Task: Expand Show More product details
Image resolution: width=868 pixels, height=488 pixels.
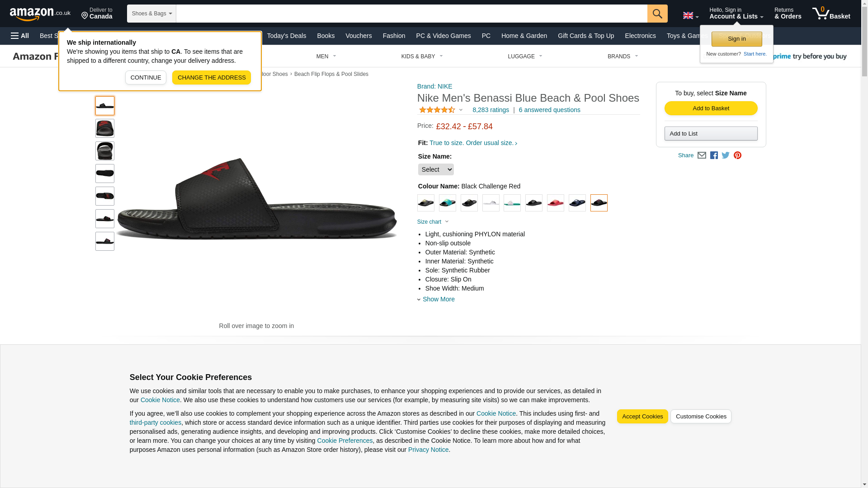Action: [438, 299]
